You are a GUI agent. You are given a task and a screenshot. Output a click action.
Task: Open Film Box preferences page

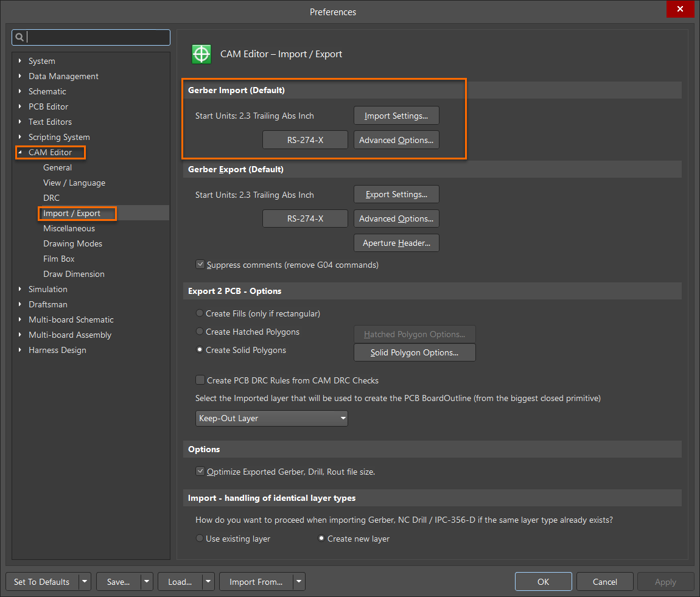59,259
